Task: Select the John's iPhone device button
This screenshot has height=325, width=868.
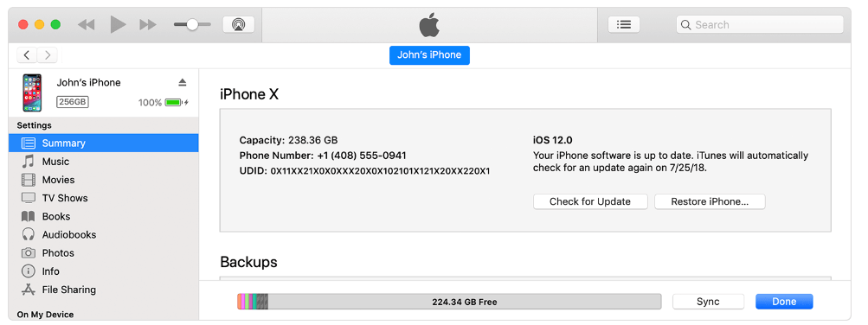Action: (x=429, y=54)
